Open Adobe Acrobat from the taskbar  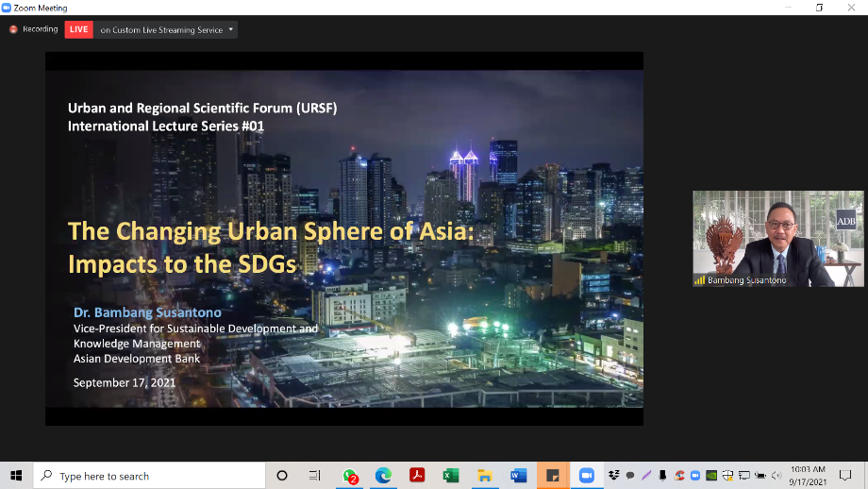click(x=417, y=476)
